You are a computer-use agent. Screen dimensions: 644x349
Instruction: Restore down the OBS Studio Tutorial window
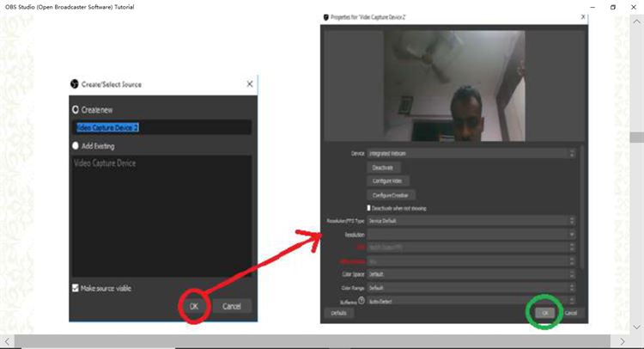coord(613,7)
